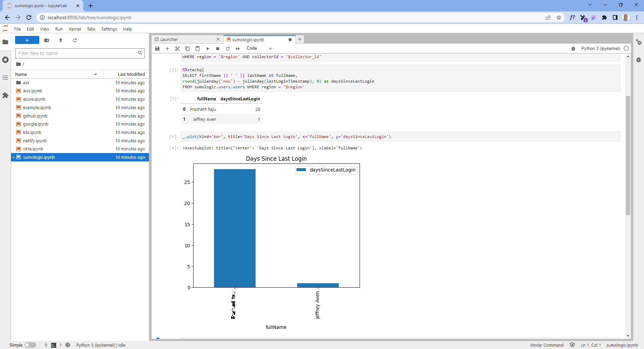Interrupt the kernel with stop icon
Viewport: 644px width, 349px height.
218,48
